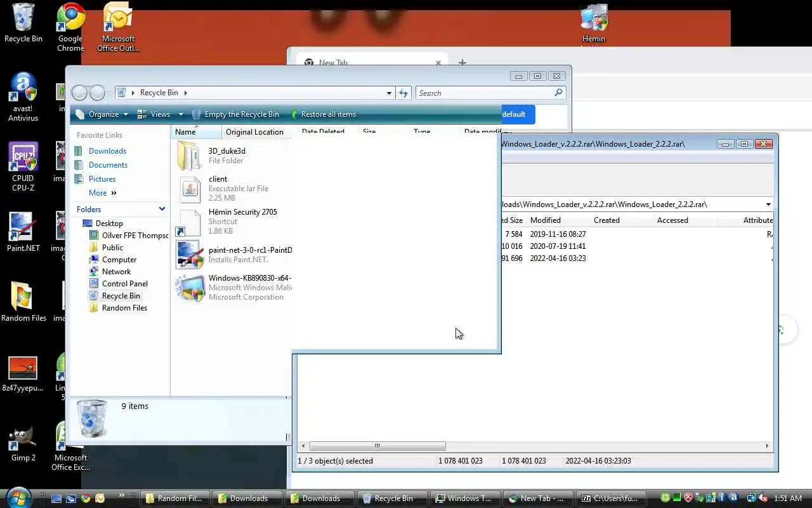
Task: Select the 7-Zip row dated 2022-04-16 03:23
Action: [637, 258]
